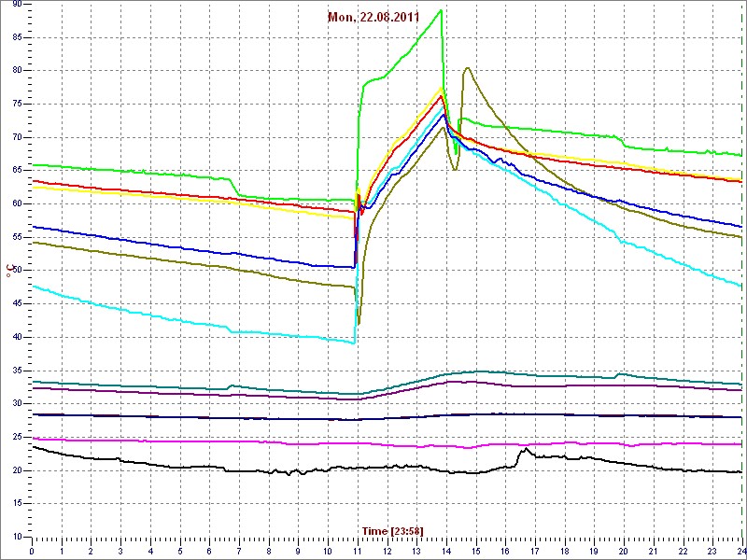Click the °C unit label
The height and width of the screenshot is (560, 747).
[8, 272]
